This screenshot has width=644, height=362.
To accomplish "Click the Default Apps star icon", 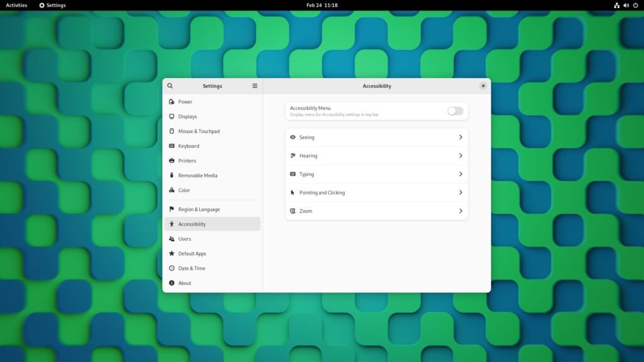I will click(172, 254).
